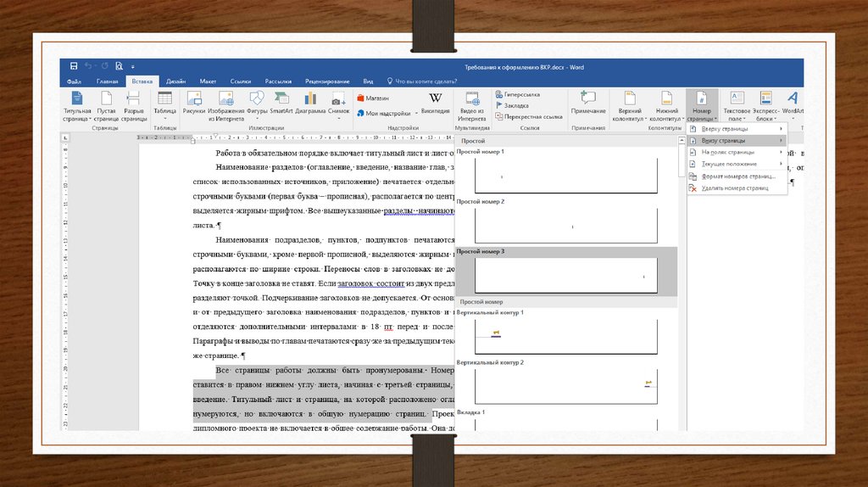Switch to the Рецензирование tab
Image resolution: width=868 pixels, height=487 pixels.
[x=327, y=81]
